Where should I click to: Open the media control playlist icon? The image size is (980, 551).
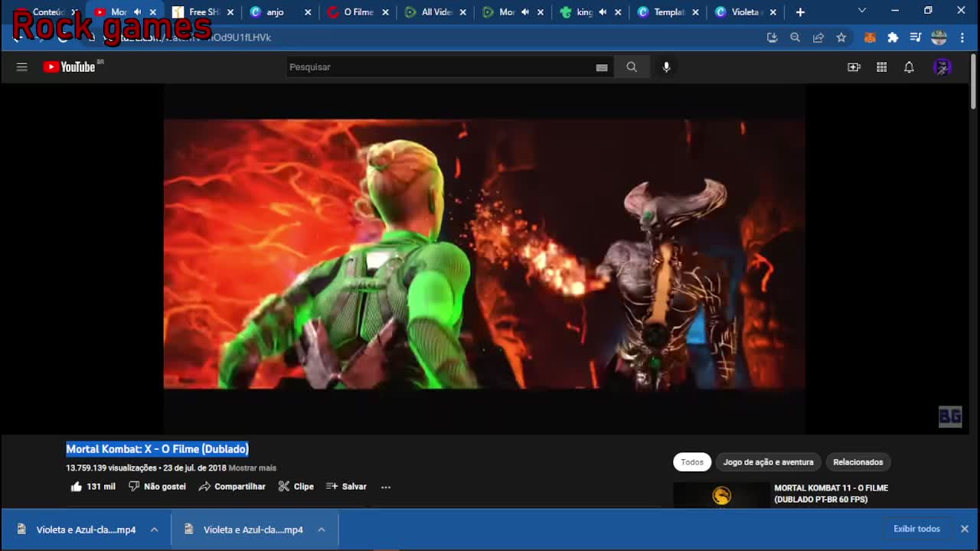(x=916, y=37)
